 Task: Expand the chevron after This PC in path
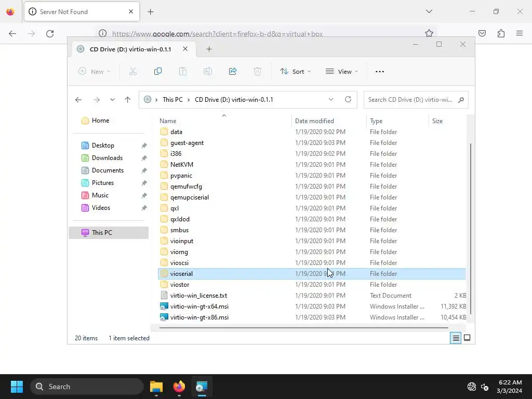[188, 100]
